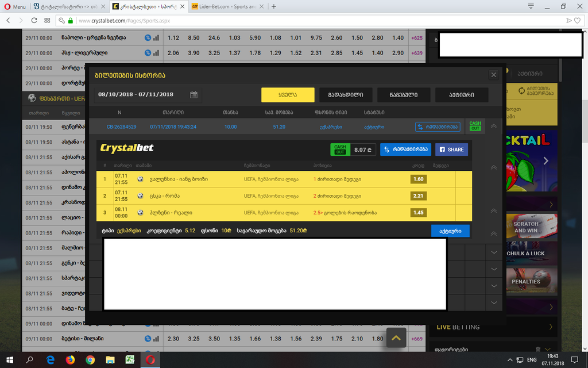Select the აქტიური filter tab
This screenshot has width=588, height=368.
462,95
